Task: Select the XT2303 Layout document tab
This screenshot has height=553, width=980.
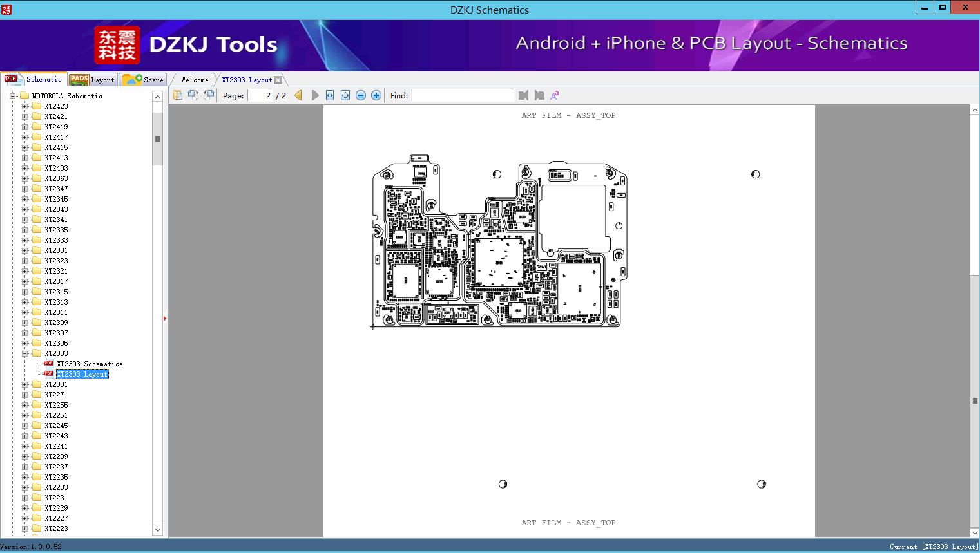Action: click(x=247, y=80)
